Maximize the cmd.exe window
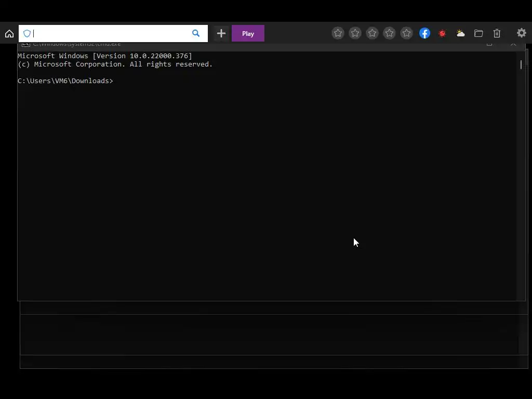This screenshot has width=532, height=399. point(489,44)
